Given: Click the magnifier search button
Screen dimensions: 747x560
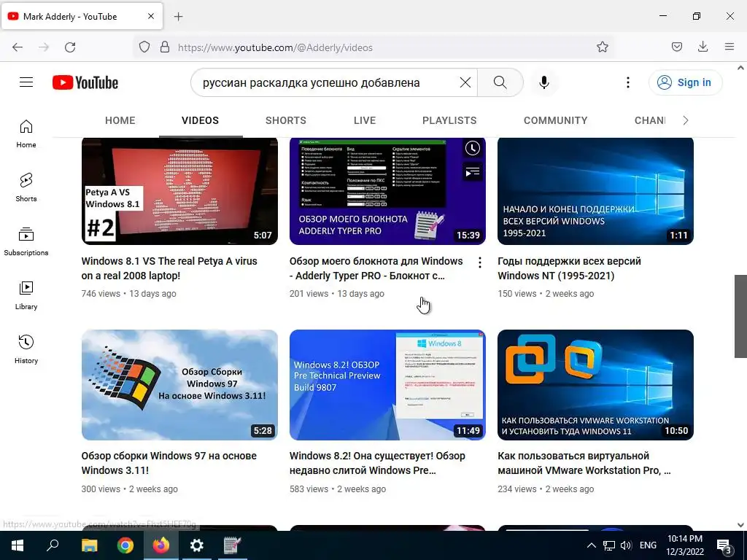Looking at the screenshot, I should coord(500,82).
